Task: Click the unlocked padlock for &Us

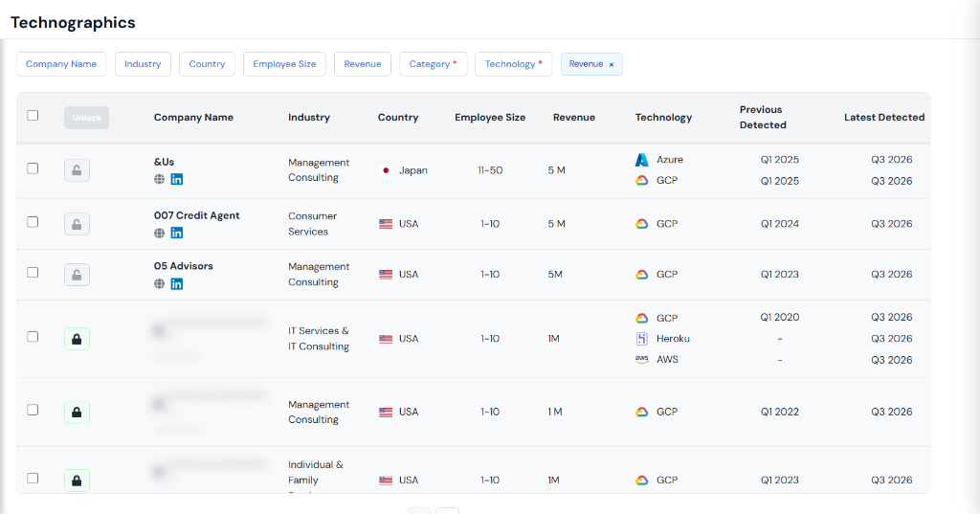Action: coord(77,170)
